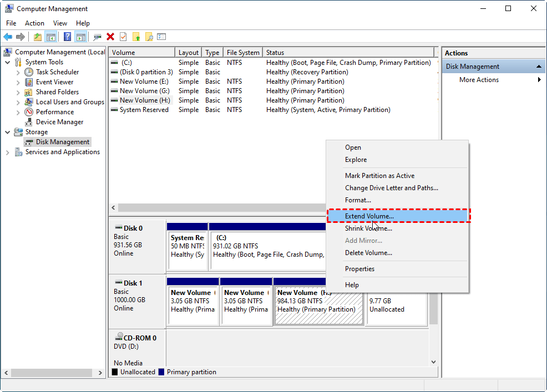Viewport: 547px width, 392px height.
Task: Collapse the System Tools branch
Action: click(7, 62)
